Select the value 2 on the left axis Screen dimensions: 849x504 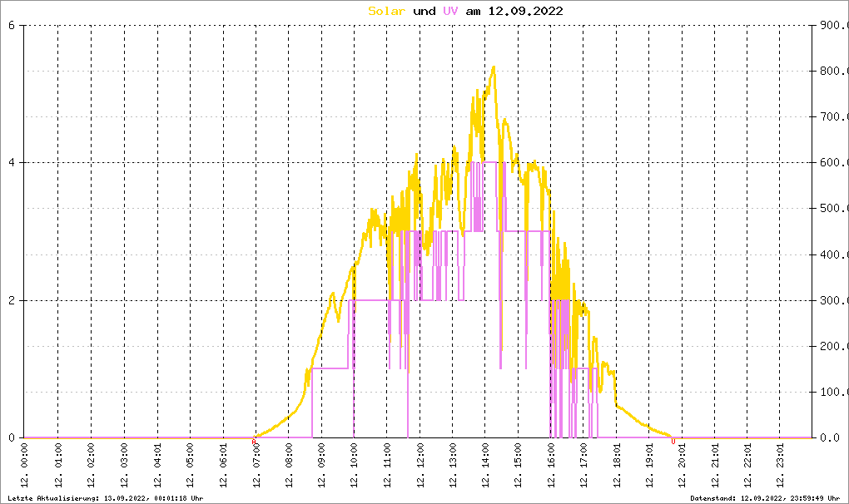(12, 300)
